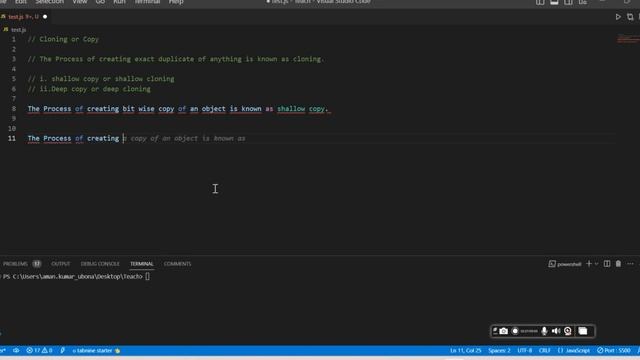The image size is (640, 360).
Task: Click the comment "// Cloning or Copy"
Action: click(x=63, y=39)
